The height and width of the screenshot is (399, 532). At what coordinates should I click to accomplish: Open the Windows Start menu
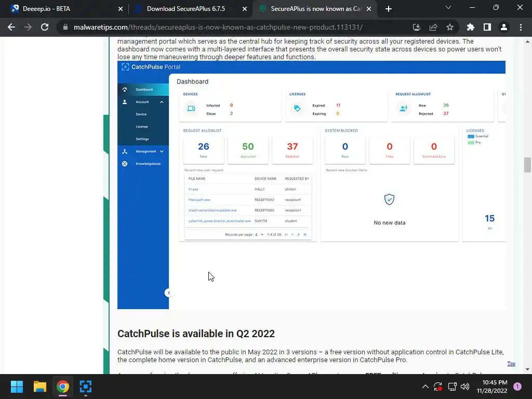[x=17, y=387]
